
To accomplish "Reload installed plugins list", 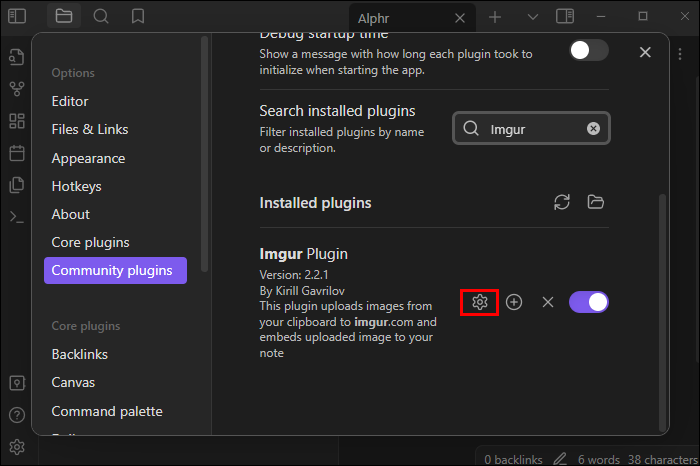I will pos(562,202).
